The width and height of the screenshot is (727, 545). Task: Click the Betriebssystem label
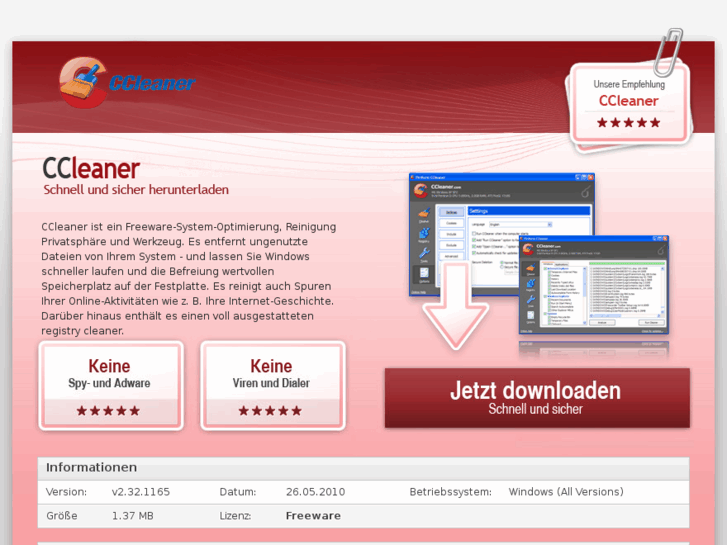click(x=450, y=492)
